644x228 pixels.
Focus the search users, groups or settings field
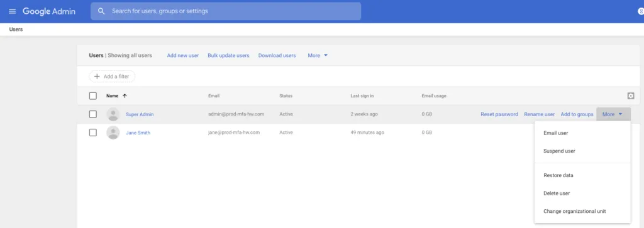tap(226, 11)
